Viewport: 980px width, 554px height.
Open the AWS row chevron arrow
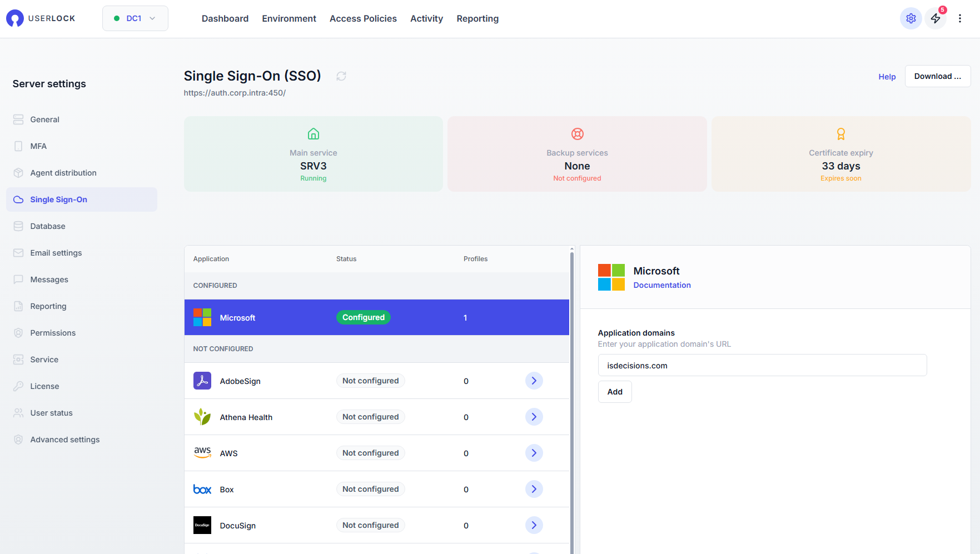tap(534, 453)
